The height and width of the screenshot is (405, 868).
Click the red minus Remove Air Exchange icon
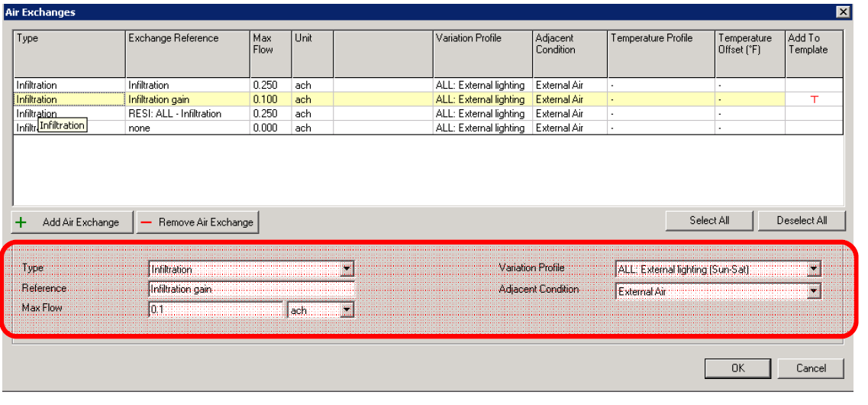[147, 222]
